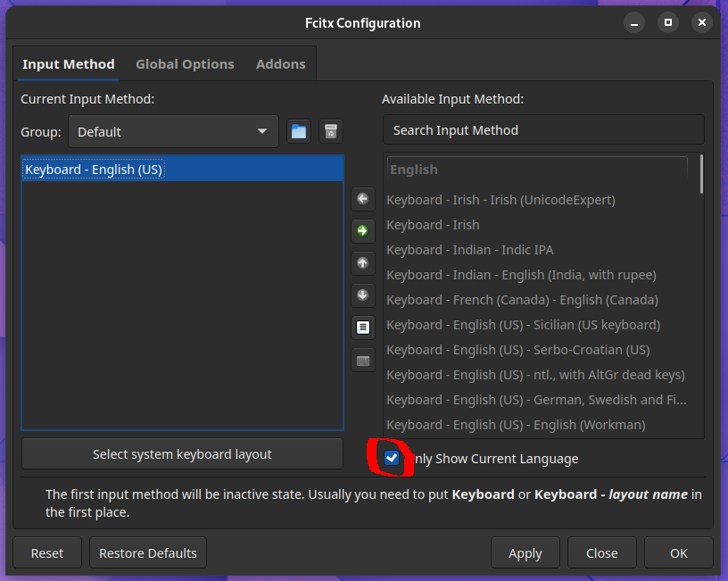The height and width of the screenshot is (581, 728).
Task: Close the Fcitx Configuration window
Action: pos(702,22)
